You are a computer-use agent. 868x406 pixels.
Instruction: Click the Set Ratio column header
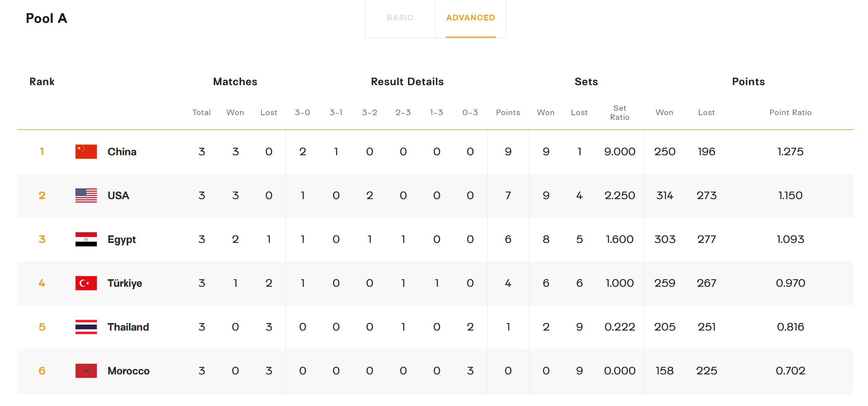pyautogui.click(x=619, y=112)
